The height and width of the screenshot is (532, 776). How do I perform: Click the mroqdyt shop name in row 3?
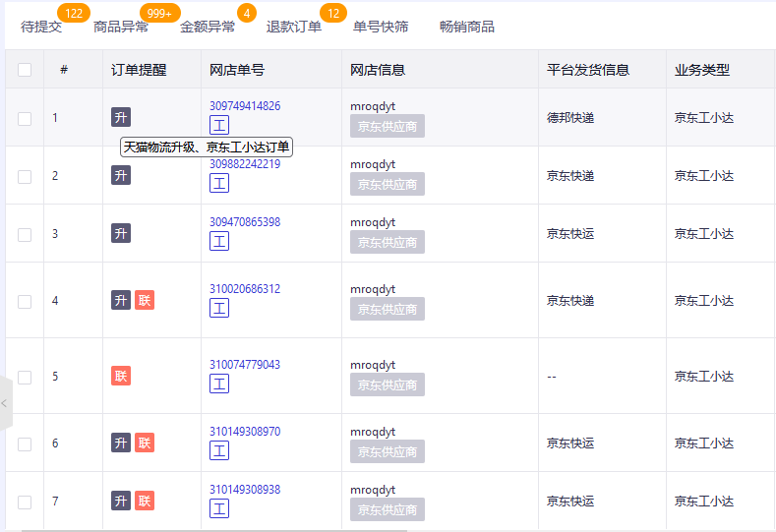point(373,222)
